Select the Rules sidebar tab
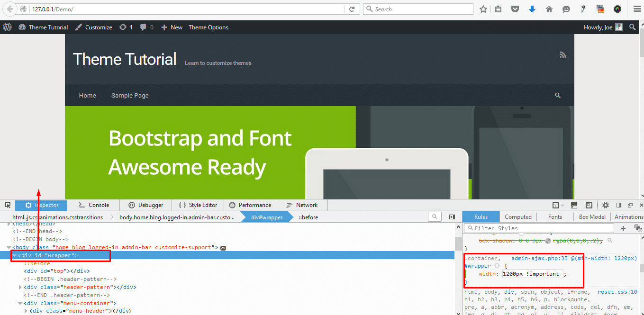644x315 pixels. [481, 217]
